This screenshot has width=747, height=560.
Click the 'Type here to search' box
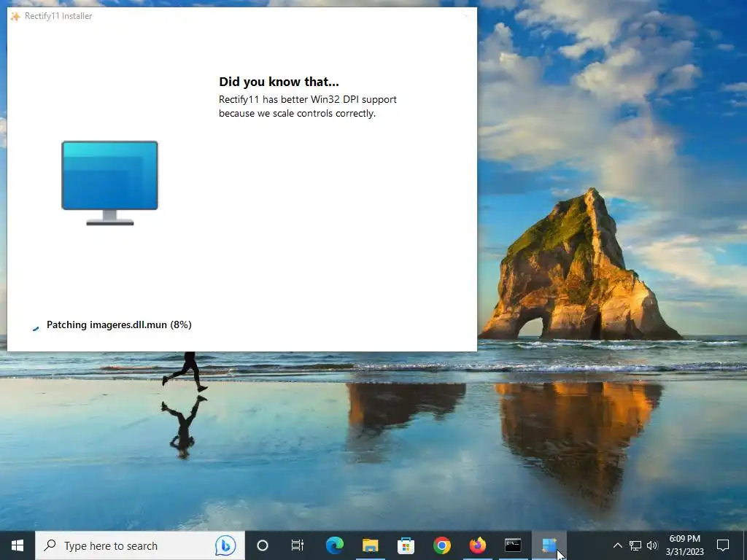click(x=139, y=545)
